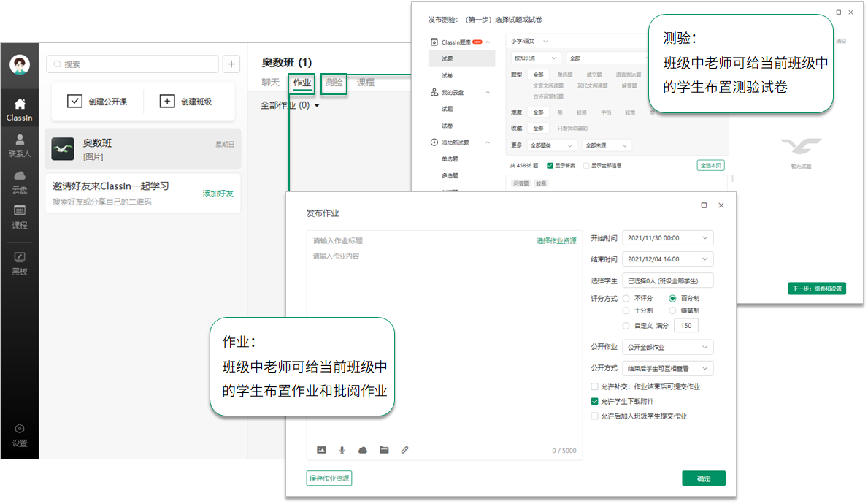Attach a local file with folder icon
The image size is (868, 504).
click(383, 450)
